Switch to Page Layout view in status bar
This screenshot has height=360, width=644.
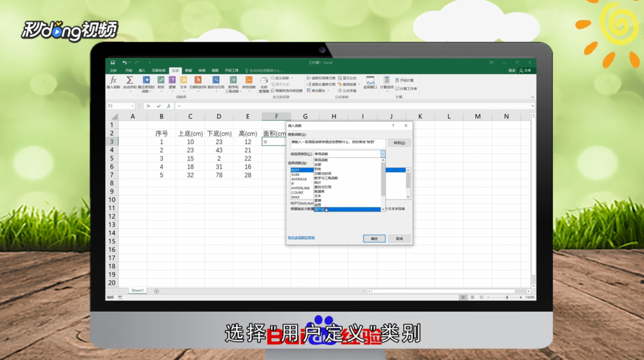(472, 297)
